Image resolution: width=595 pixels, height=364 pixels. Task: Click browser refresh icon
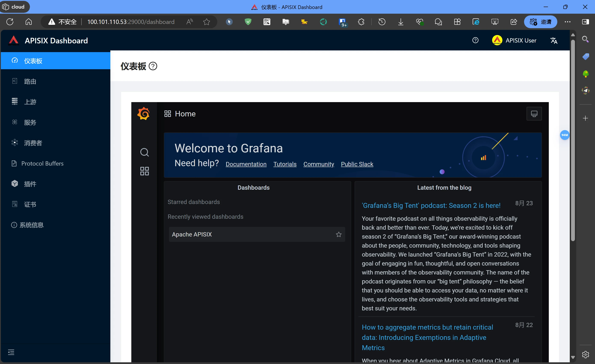tap(10, 22)
